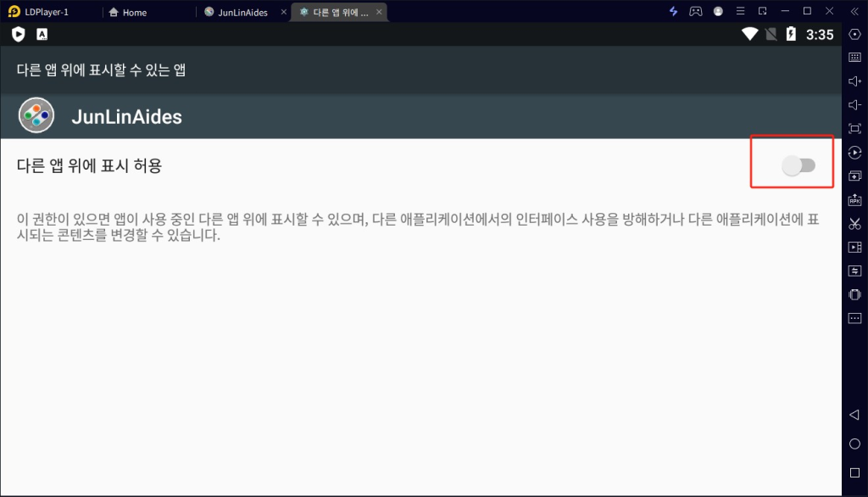
Task: Click the permission description paragraph text
Action: coord(417,227)
